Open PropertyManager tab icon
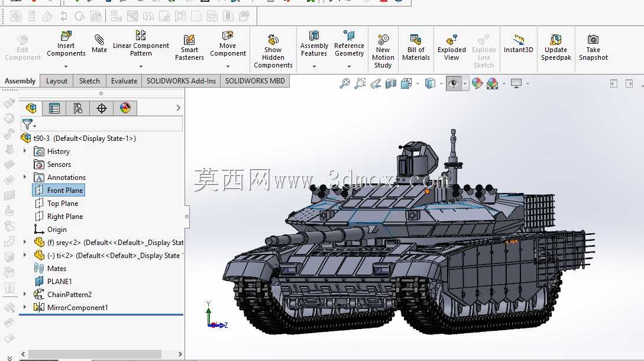Viewport: 644px width, 361px height. pos(54,108)
